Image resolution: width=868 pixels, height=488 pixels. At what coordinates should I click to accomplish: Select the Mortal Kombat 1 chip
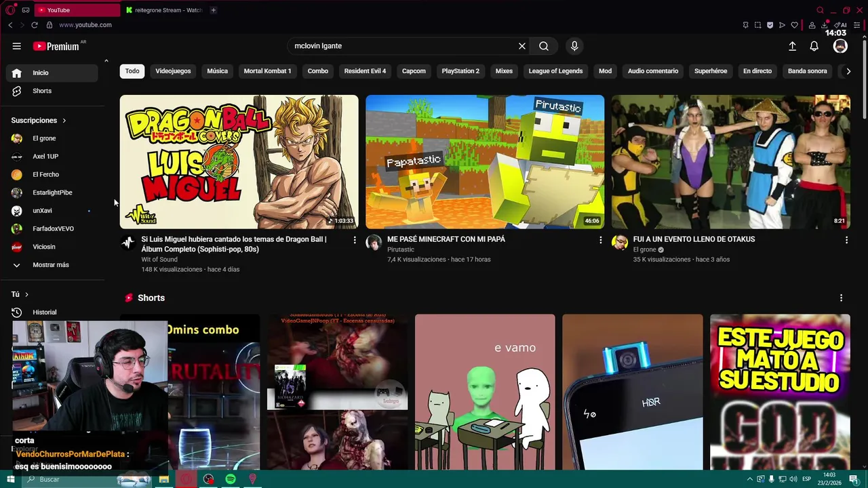pos(267,71)
